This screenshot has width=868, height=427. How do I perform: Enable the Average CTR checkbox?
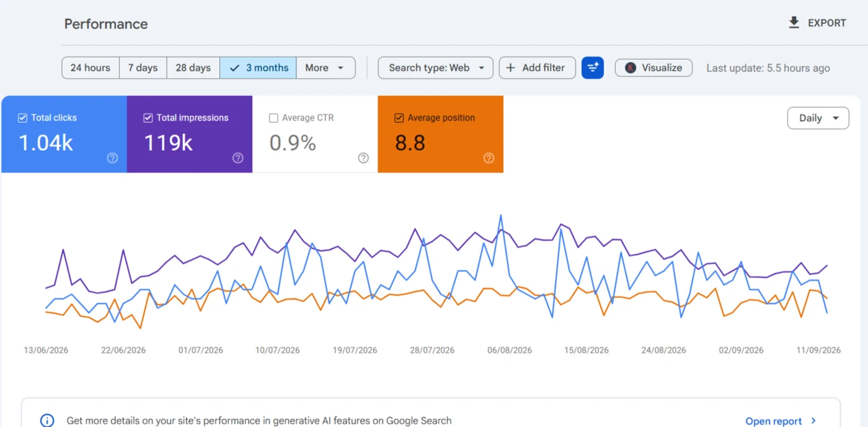pyautogui.click(x=273, y=117)
